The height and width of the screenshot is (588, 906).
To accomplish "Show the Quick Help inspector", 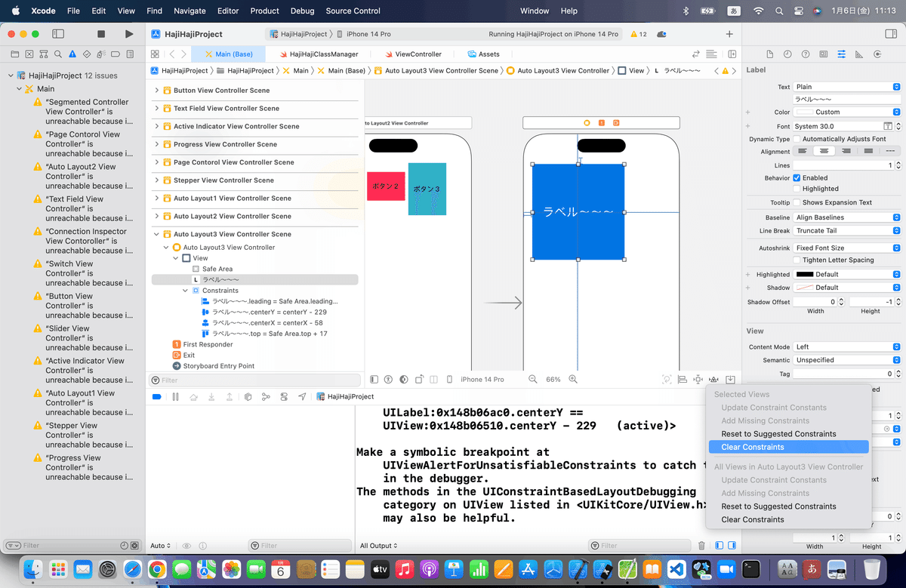I will coord(806,54).
